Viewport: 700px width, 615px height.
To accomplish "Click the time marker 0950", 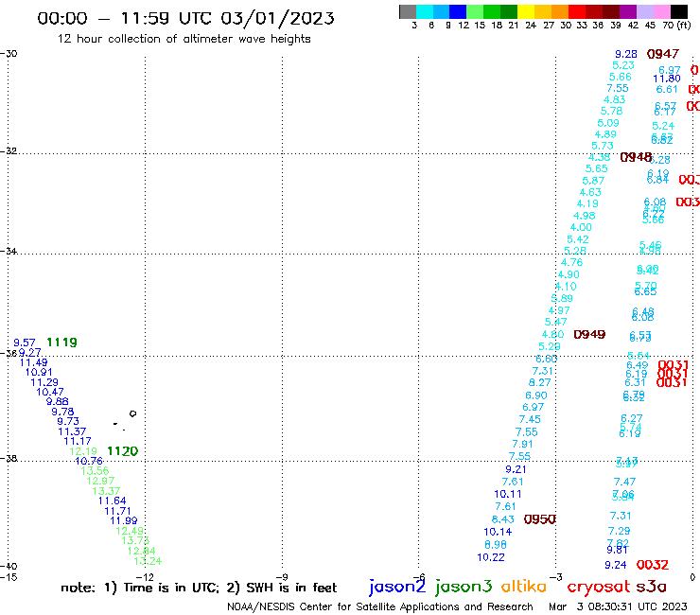I will click(540, 519).
